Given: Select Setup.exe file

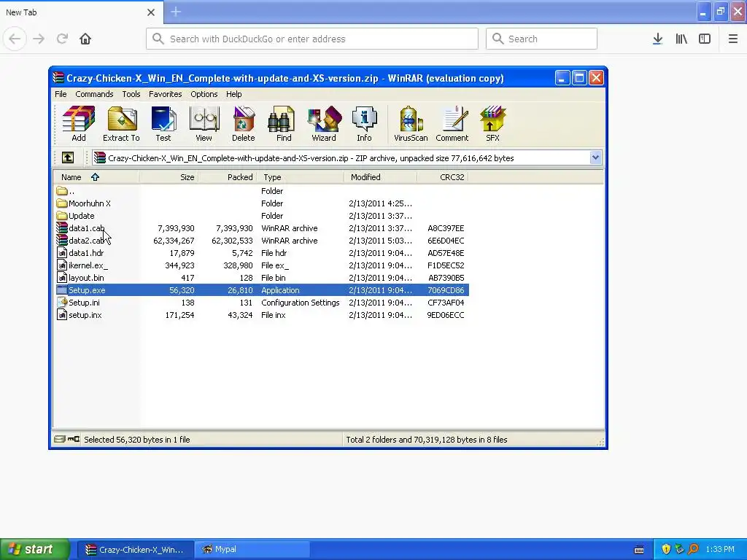Looking at the screenshot, I should 261,290.
